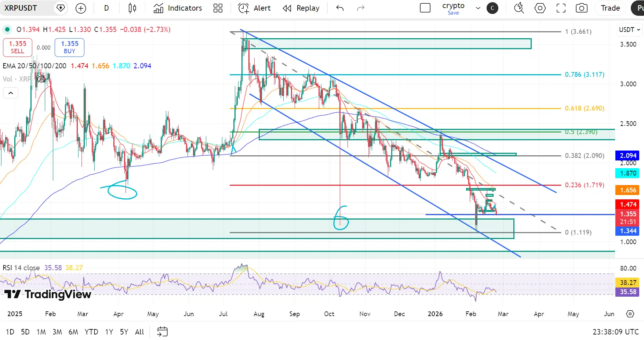This screenshot has height=340, width=644.
Task: Open the quick search icon
Action: 519,8
